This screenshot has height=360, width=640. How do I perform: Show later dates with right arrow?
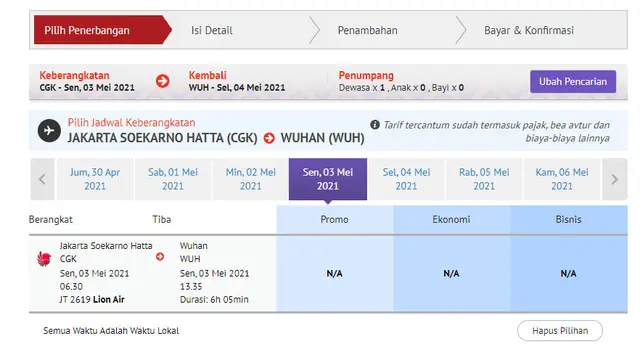[x=614, y=179]
